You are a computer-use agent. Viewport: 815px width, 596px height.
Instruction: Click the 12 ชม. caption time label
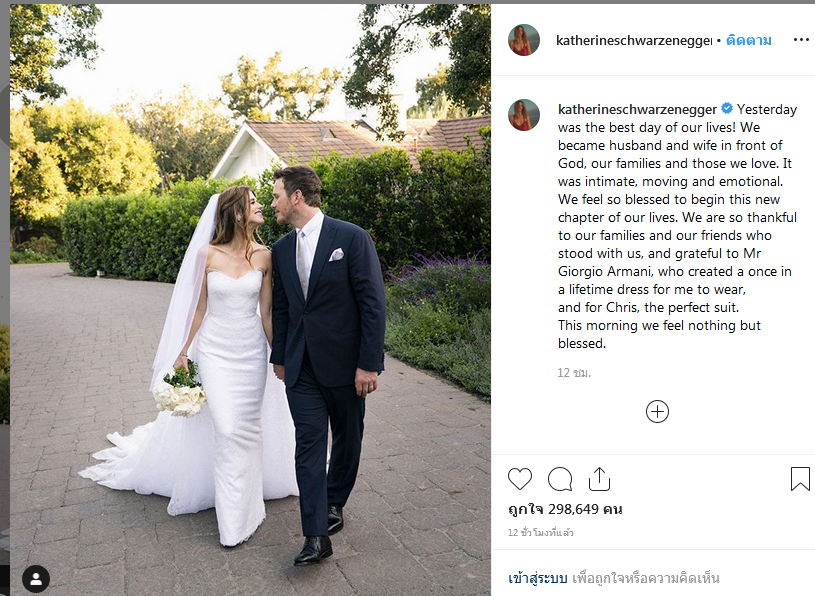tap(574, 373)
